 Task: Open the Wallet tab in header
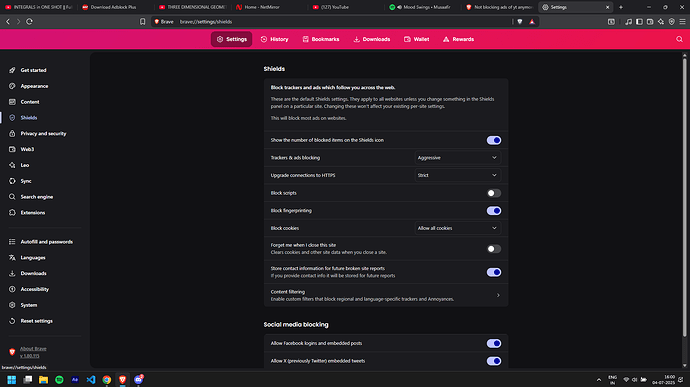coord(416,39)
